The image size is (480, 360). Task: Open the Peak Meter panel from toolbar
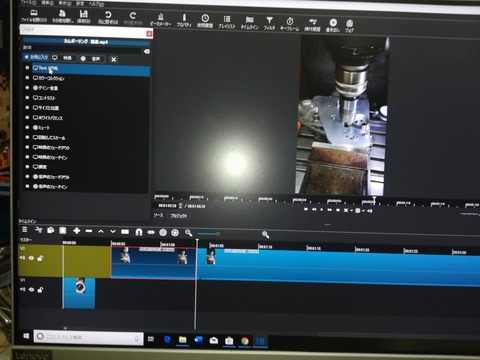pyautogui.click(x=160, y=20)
